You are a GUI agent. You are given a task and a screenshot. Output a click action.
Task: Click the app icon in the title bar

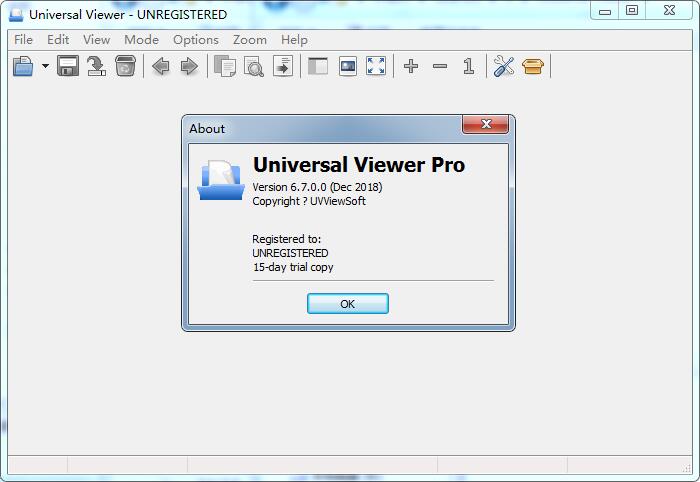click(16, 15)
